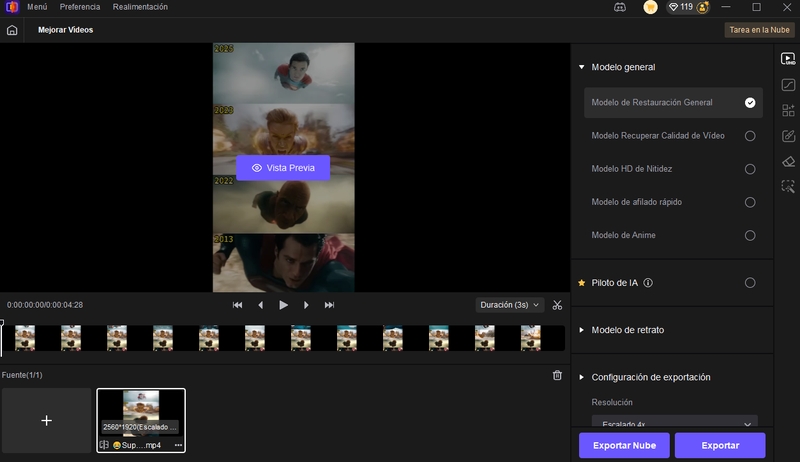Go to the home screen icon
This screenshot has width=800, height=462.
click(x=12, y=30)
